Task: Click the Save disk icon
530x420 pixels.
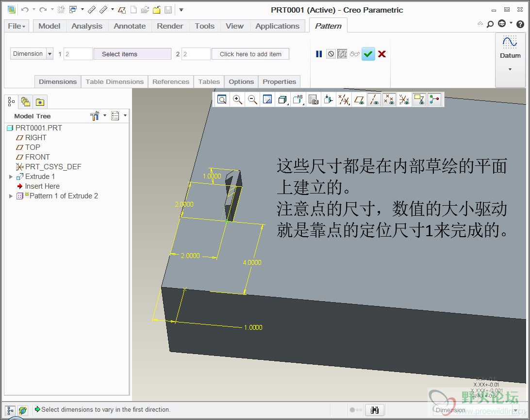Action: pos(168,10)
